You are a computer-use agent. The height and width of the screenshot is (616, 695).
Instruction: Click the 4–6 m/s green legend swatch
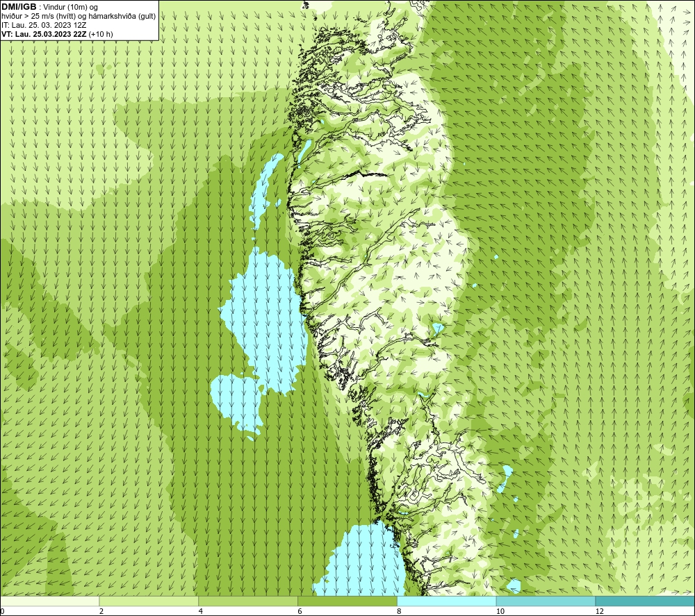(248, 601)
